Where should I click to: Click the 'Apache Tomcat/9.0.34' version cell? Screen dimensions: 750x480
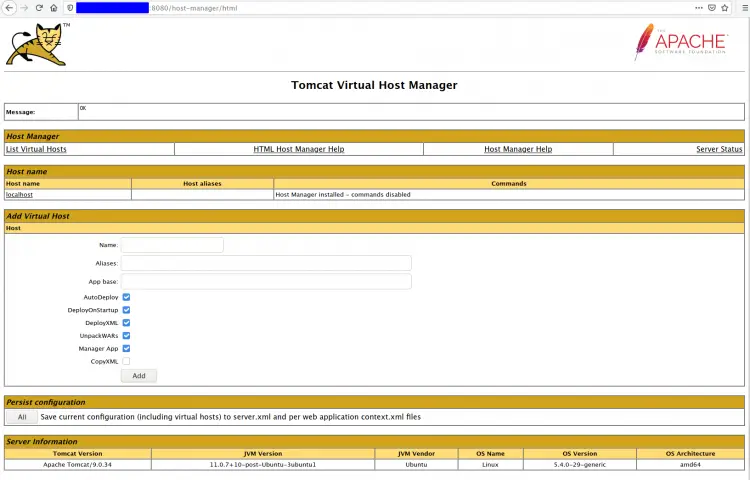pos(77,464)
